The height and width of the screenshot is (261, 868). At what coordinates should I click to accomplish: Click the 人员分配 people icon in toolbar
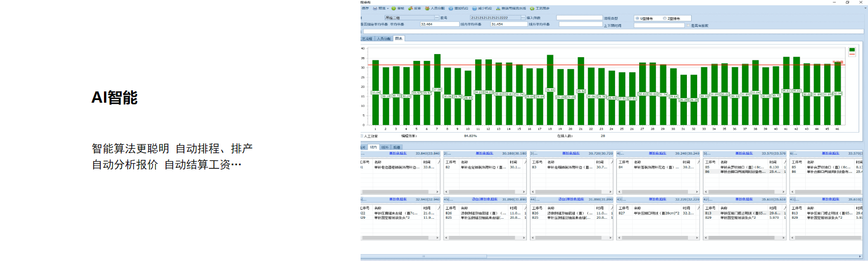427,9
